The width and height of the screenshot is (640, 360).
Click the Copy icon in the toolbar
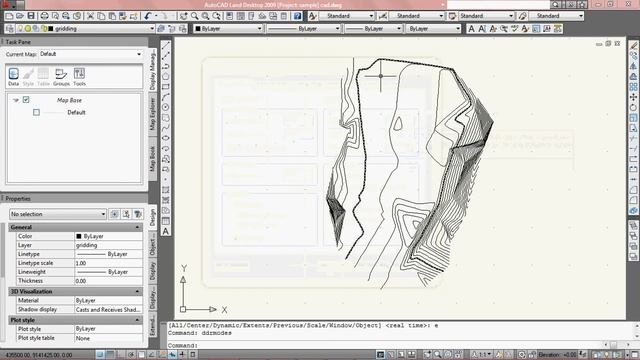[101, 16]
